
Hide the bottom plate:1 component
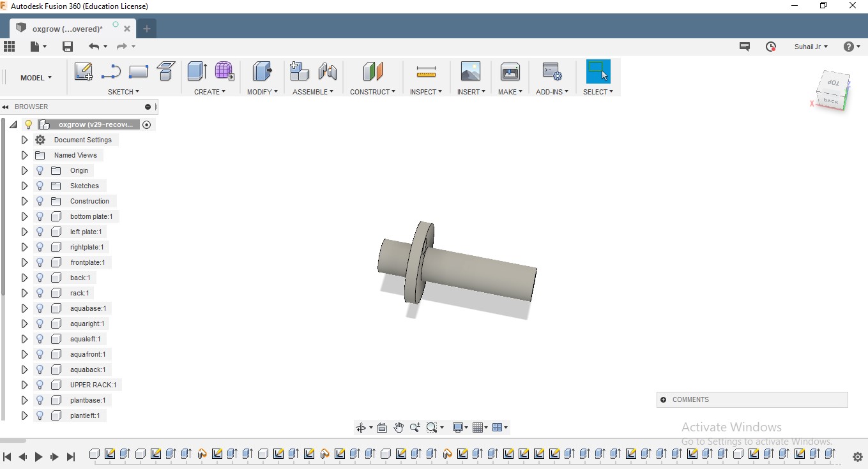tap(40, 216)
